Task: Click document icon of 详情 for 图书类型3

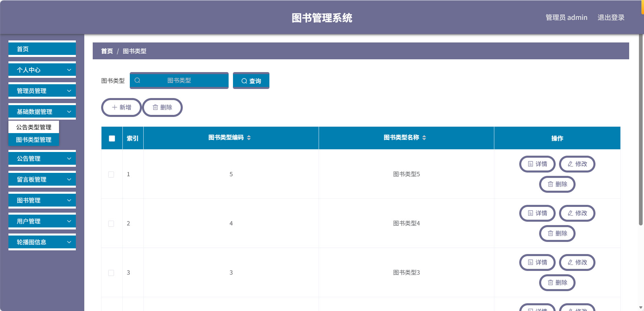Action: tap(530, 262)
